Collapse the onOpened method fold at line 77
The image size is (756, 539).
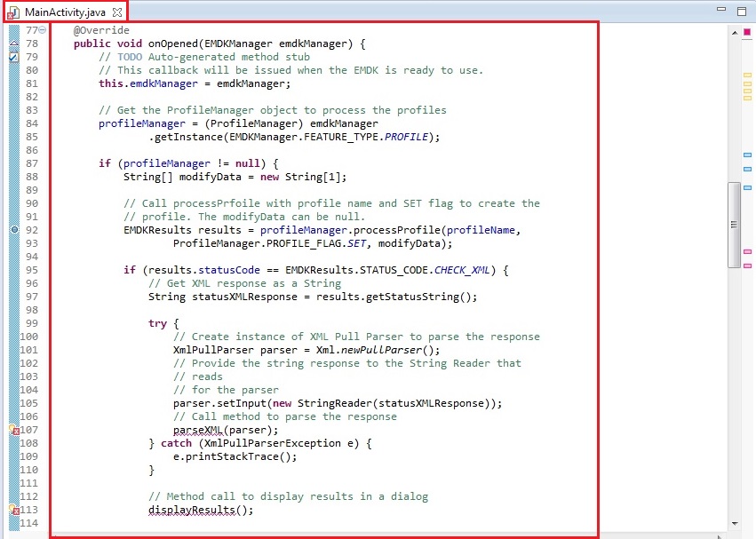42,30
